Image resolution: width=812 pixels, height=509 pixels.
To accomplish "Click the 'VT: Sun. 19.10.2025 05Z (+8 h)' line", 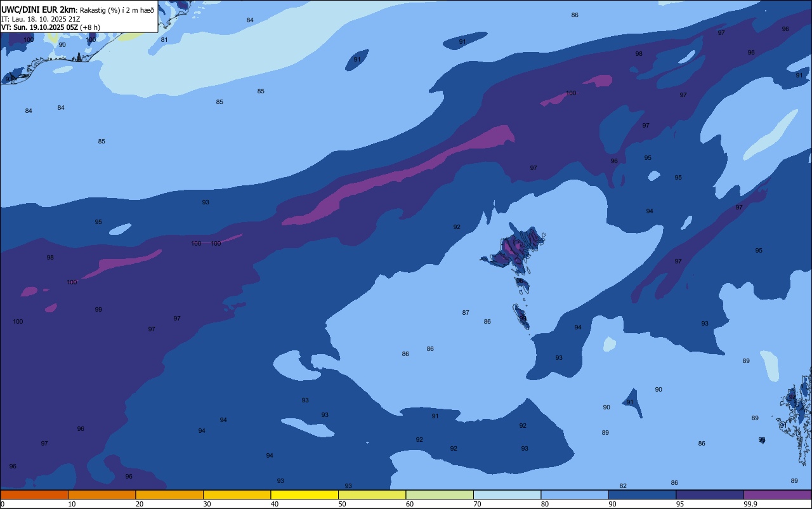I will [51, 27].
